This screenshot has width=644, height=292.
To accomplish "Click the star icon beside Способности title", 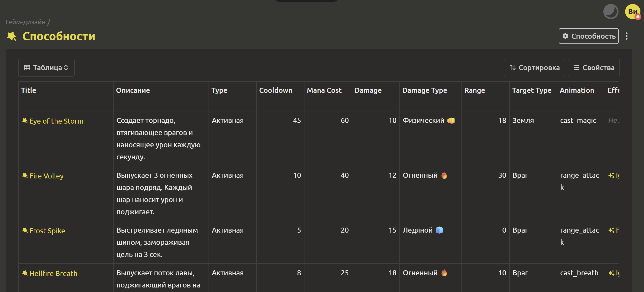I will [x=11, y=36].
